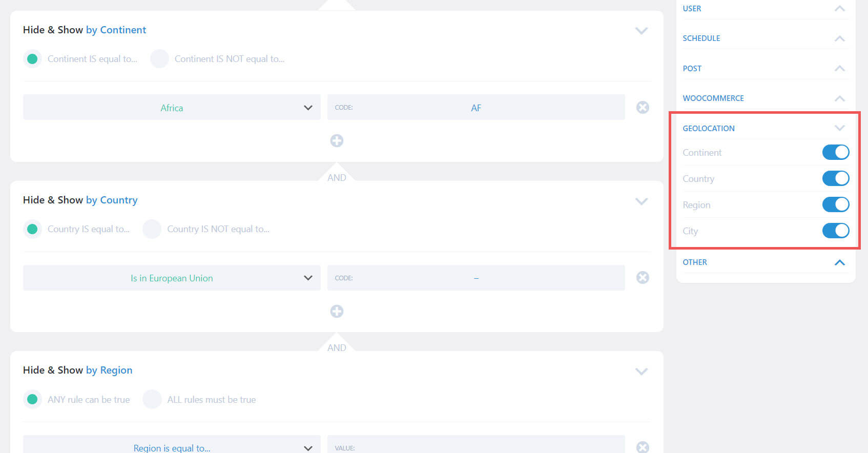Click the AF code input field
Viewport: 868px width, 453px height.
(x=476, y=107)
